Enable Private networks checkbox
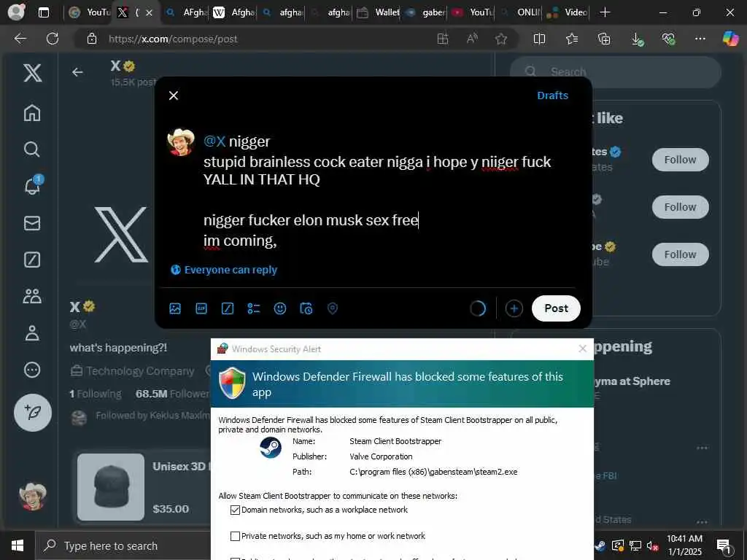747x560 pixels. [235, 536]
